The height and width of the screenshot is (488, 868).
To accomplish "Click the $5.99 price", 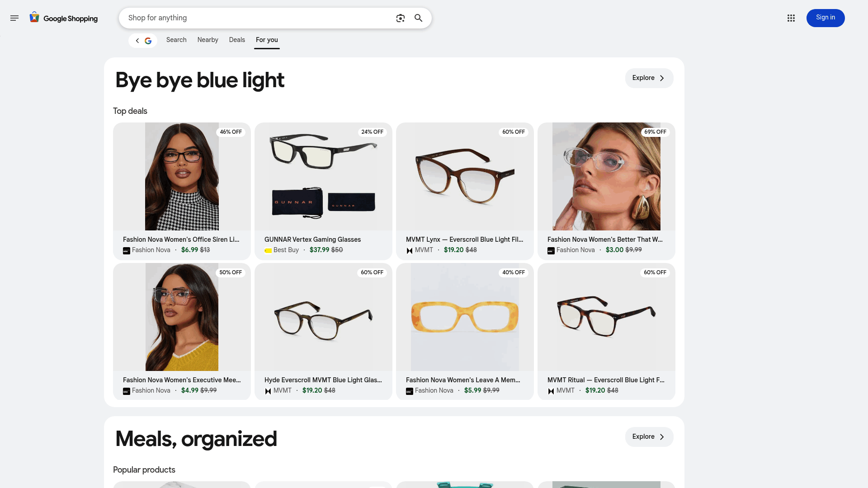I will tap(473, 390).
